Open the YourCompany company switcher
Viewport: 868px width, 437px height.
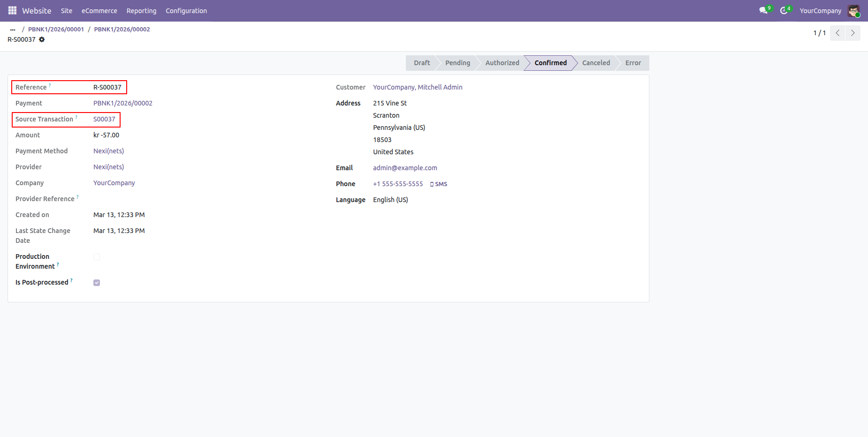click(820, 10)
